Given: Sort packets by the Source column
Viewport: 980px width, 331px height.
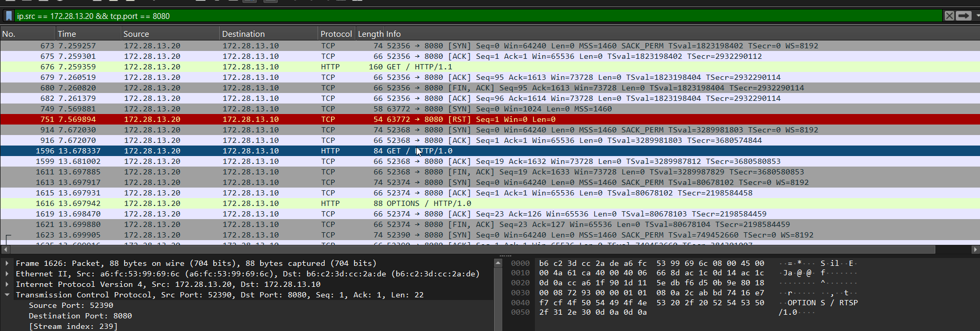Looking at the screenshot, I should point(170,34).
